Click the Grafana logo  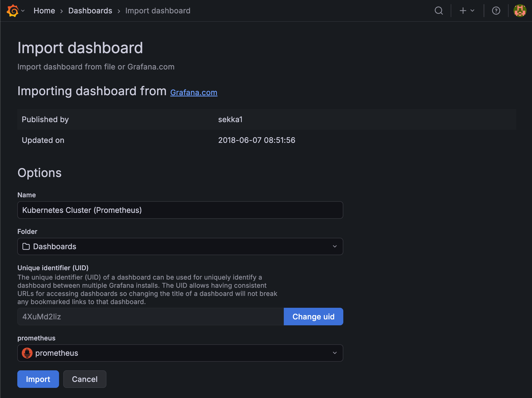13,10
